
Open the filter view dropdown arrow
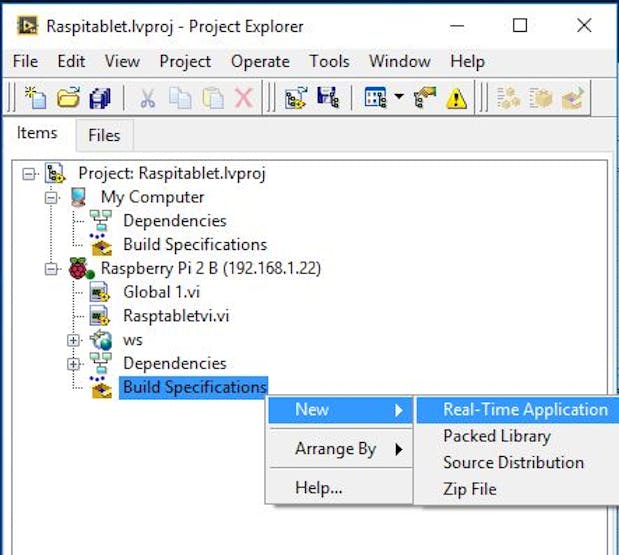click(399, 96)
